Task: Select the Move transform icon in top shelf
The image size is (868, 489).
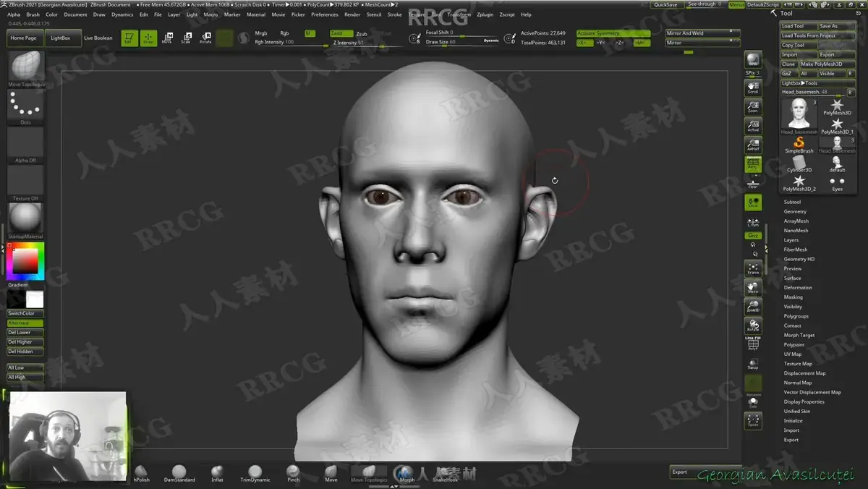Action: pyautogui.click(x=167, y=38)
